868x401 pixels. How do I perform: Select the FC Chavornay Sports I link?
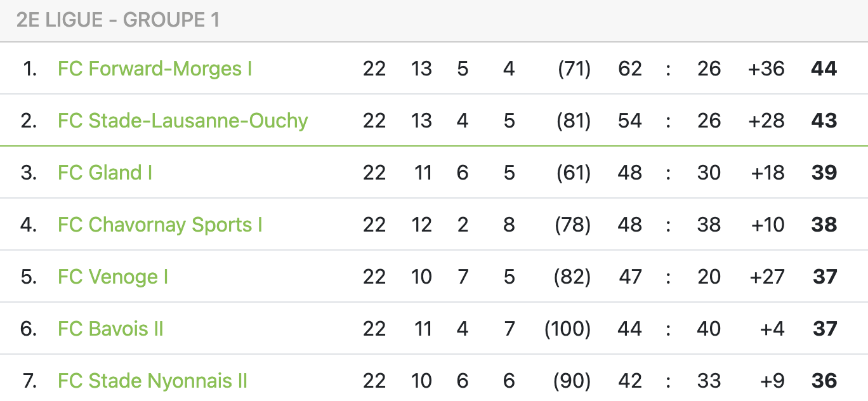coord(160,225)
